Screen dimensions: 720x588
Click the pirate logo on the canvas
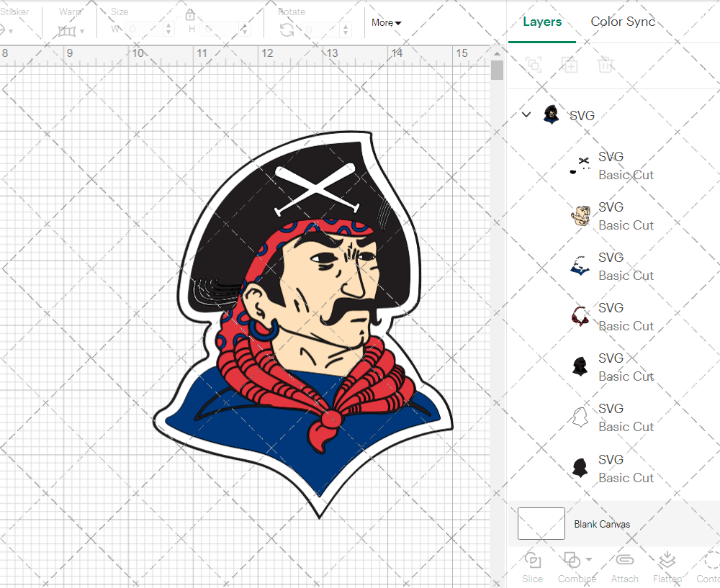click(x=303, y=324)
